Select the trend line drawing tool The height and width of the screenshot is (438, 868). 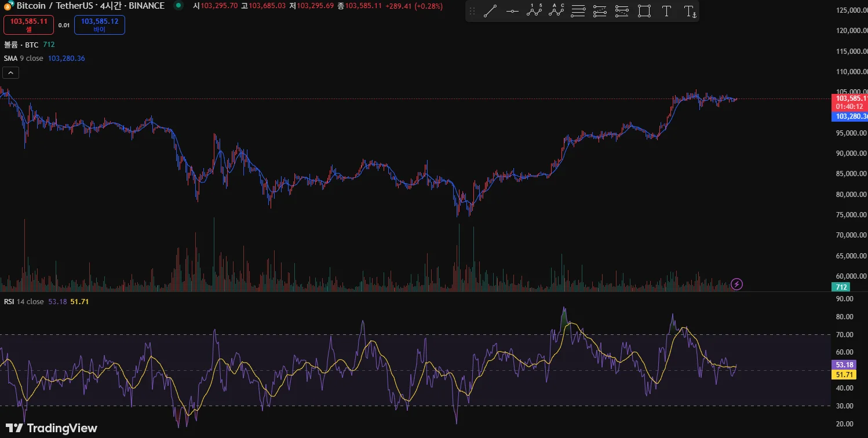[490, 11]
